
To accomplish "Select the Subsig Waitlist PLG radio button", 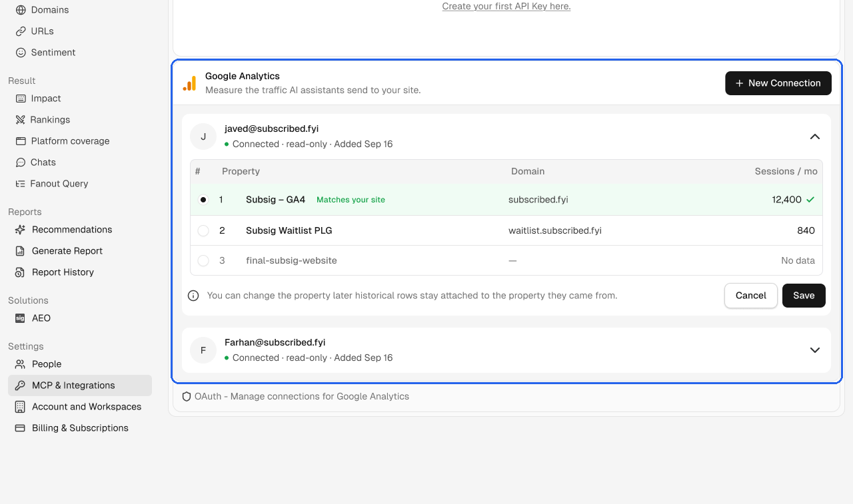I will click(203, 230).
